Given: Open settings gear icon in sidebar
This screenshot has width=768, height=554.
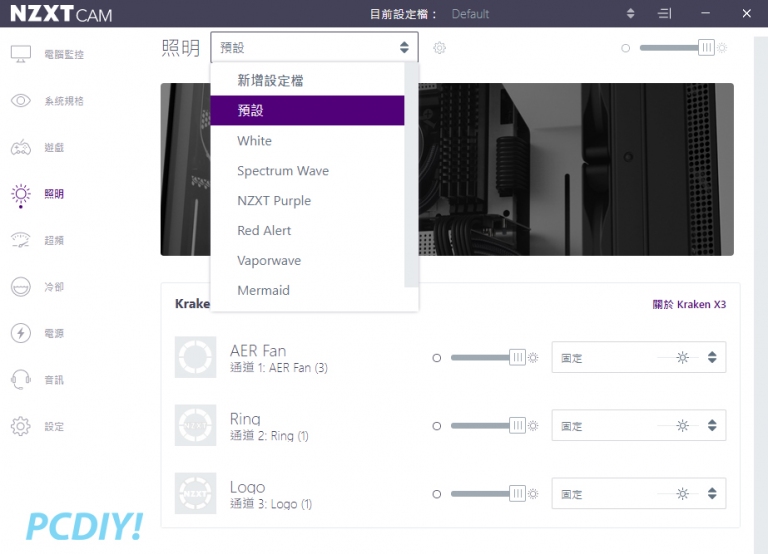Looking at the screenshot, I should (x=21, y=426).
